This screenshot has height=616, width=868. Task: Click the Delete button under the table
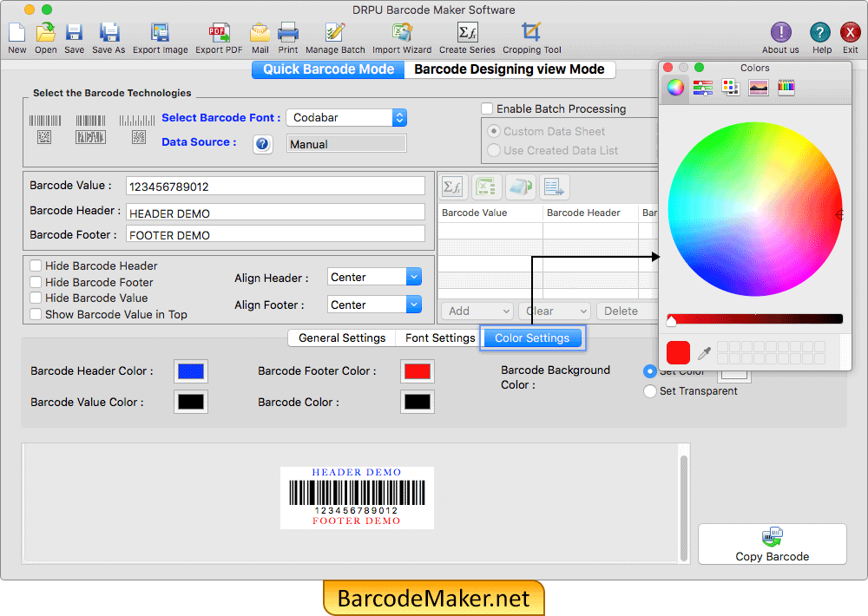(x=627, y=311)
